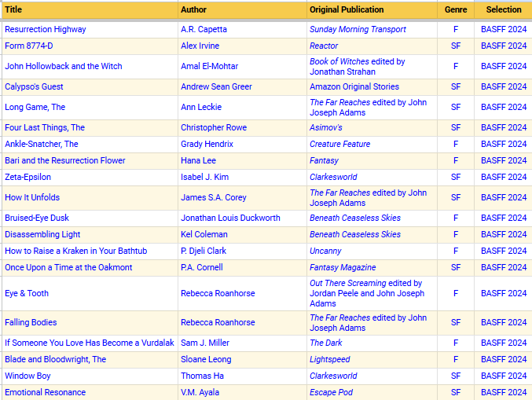Select author Alex Irvine
The width and height of the screenshot is (532, 400).
200,46
